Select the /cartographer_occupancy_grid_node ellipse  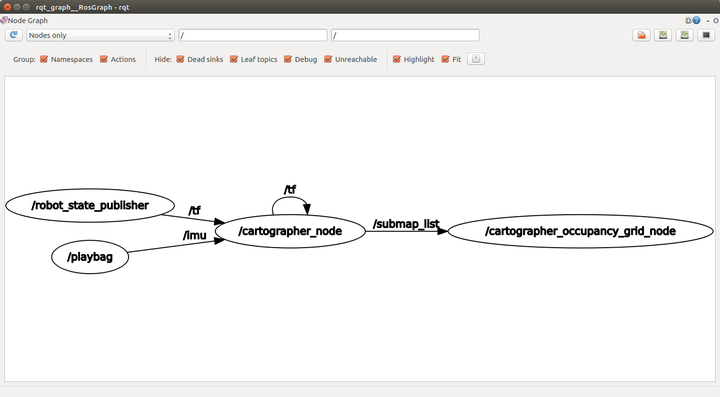pos(580,231)
